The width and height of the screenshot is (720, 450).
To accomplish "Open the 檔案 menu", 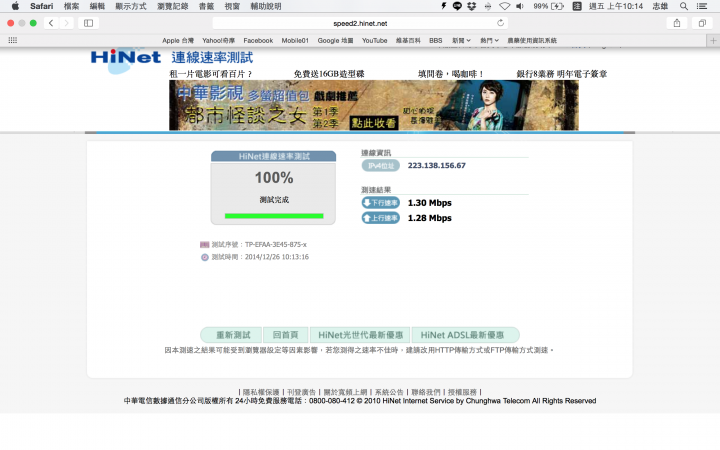I will [x=71, y=6].
